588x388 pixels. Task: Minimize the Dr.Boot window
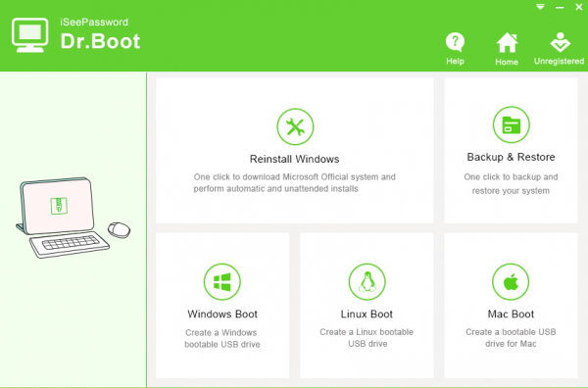tap(560, 8)
